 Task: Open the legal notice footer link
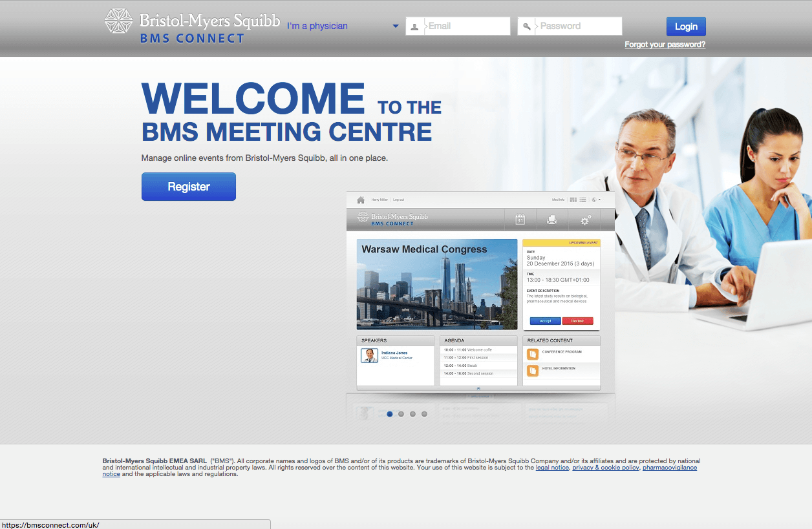click(552, 468)
